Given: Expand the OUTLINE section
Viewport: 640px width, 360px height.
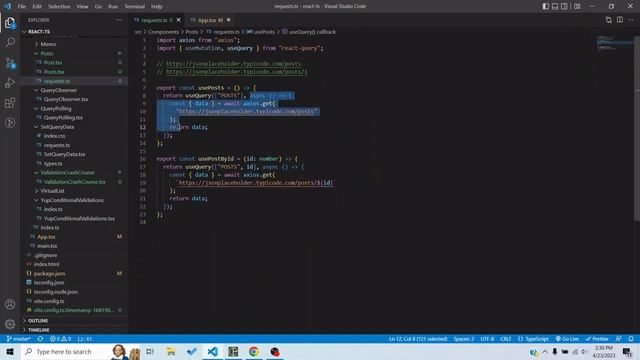Looking at the screenshot, I should coord(38,320).
